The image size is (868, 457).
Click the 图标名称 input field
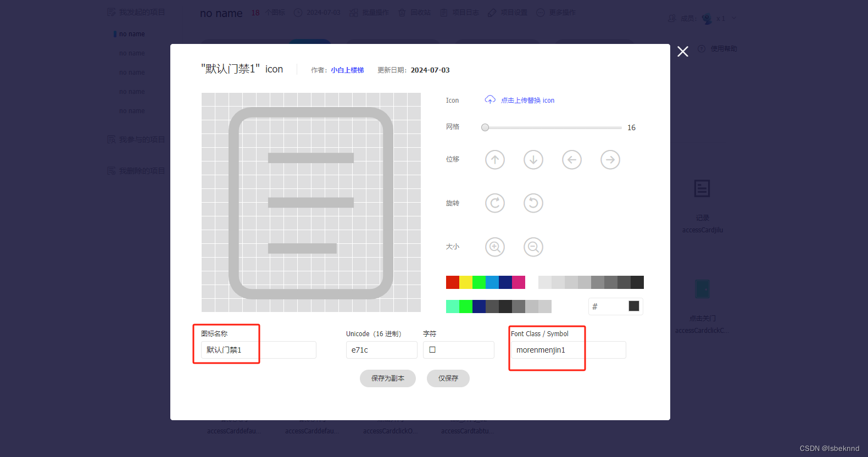pos(259,350)
